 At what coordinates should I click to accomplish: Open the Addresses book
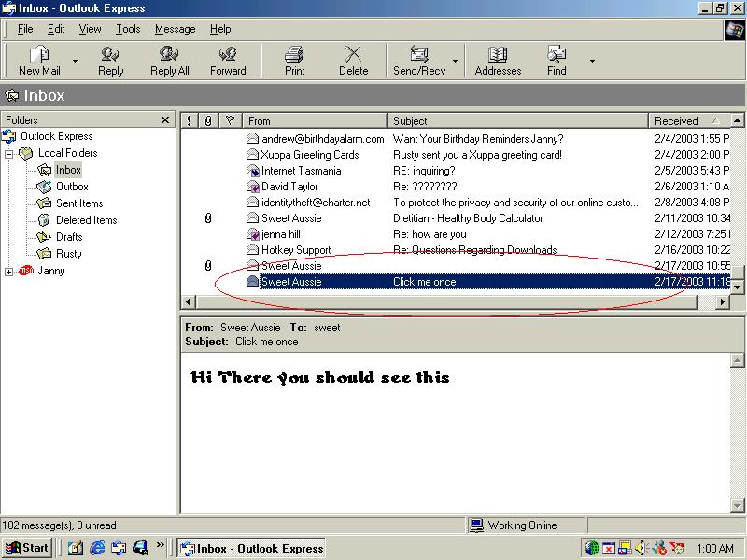click(498, 55)
